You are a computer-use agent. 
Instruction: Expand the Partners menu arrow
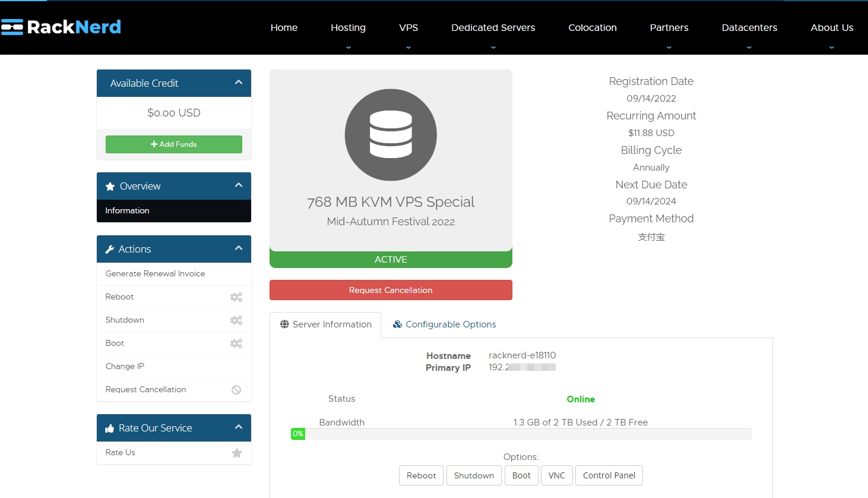(669, 48)
